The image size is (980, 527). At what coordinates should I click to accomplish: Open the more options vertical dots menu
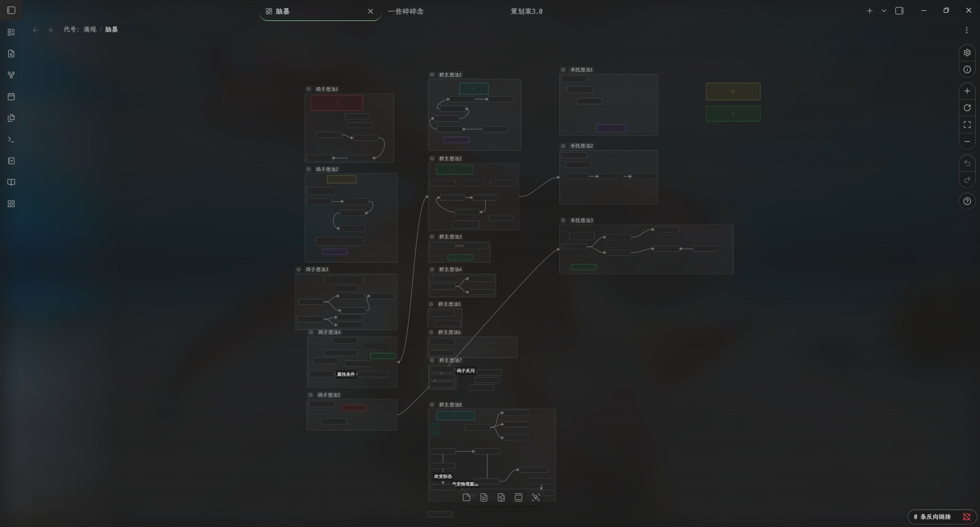(x=967, y=30)
